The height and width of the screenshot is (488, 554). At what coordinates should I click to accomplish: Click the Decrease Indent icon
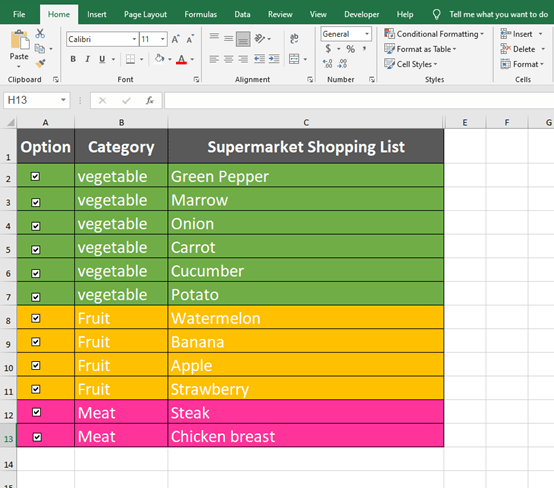click(x=259, y=59)
